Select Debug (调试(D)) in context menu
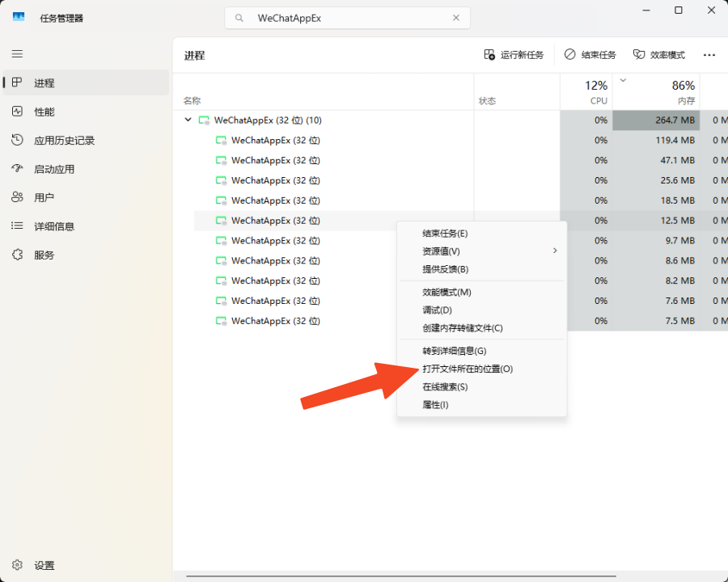This screenshot has height=582, width=728. tap(482, 310)
